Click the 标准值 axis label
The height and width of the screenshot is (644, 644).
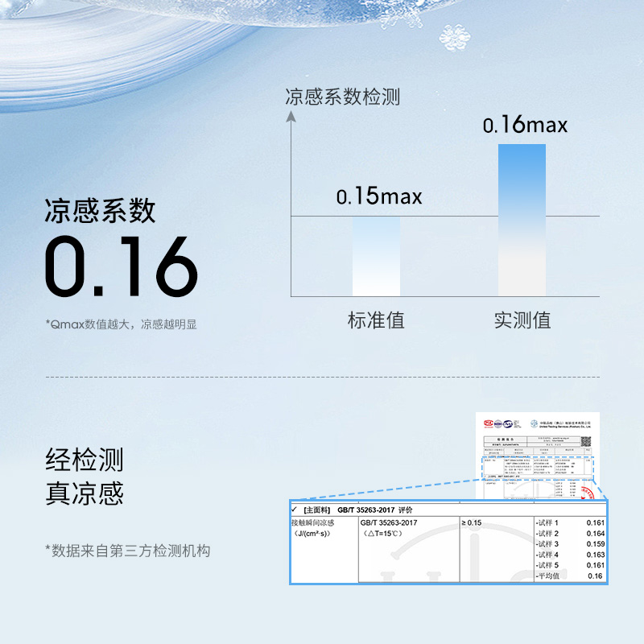click(x=376, y=320)
